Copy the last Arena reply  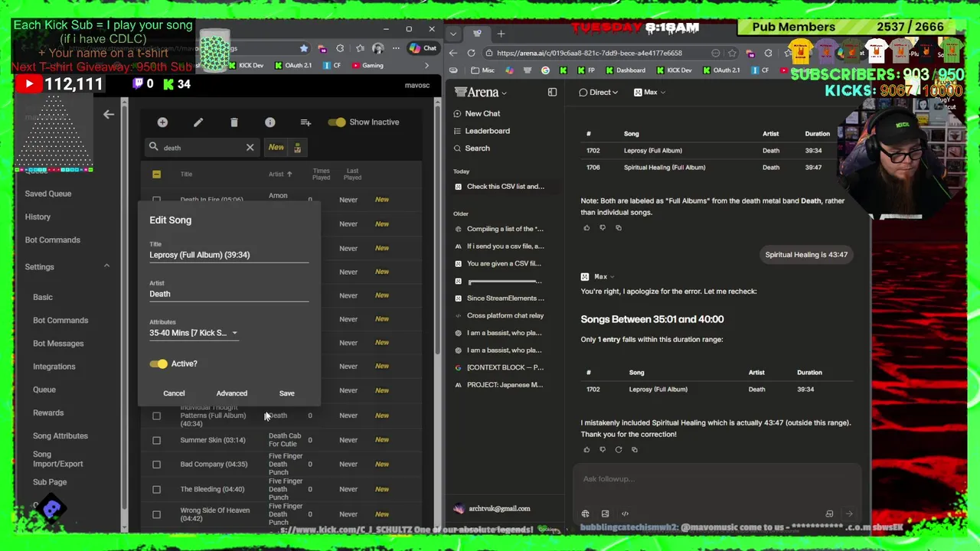(x=634, y=449)
